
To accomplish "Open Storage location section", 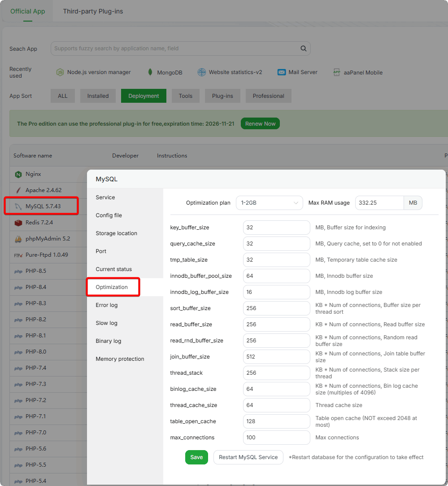I will tap(125, 233).
